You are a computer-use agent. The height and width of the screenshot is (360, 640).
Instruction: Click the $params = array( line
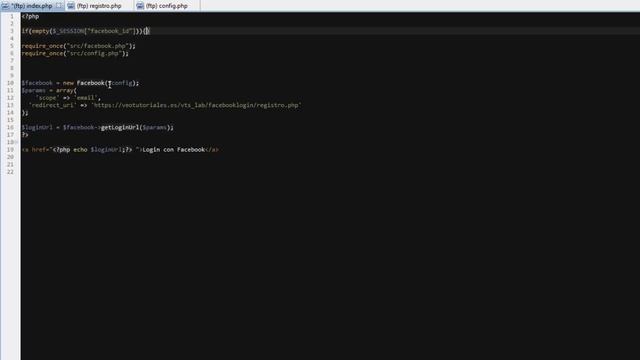[x=49, y=90]
